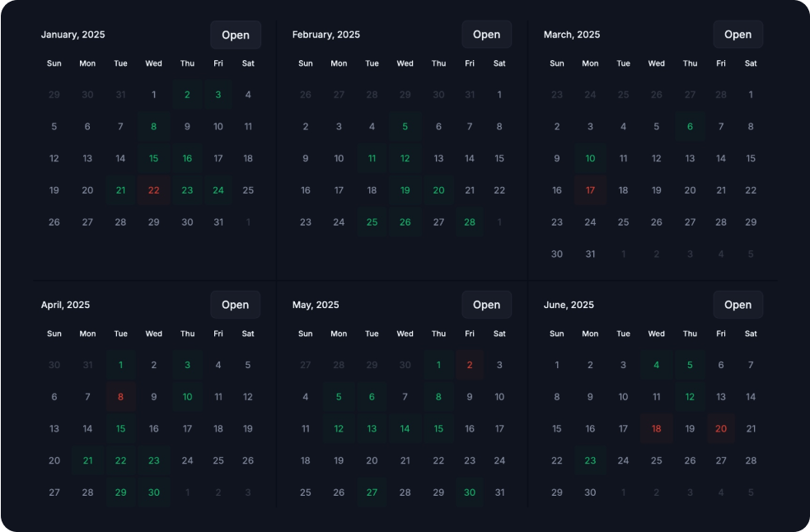Screen dimensions: 810x532
Task: Select green-highlighted January 8
Action: (154, 127)
